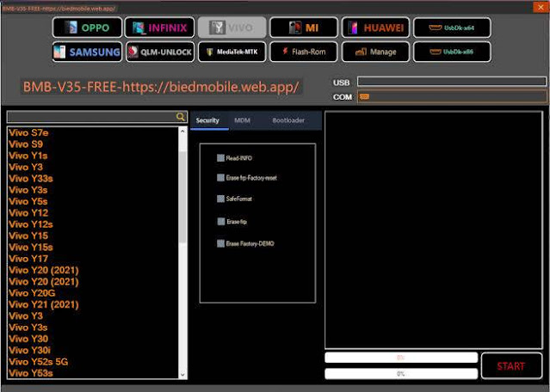The height and width of the screenshot is (392, 550).
Task: Open the biedmobile.web.app link banner
Action: point(161,87)
